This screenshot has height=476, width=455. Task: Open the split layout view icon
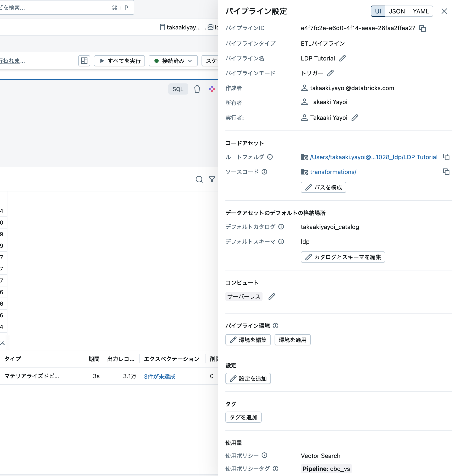[84, 60]
